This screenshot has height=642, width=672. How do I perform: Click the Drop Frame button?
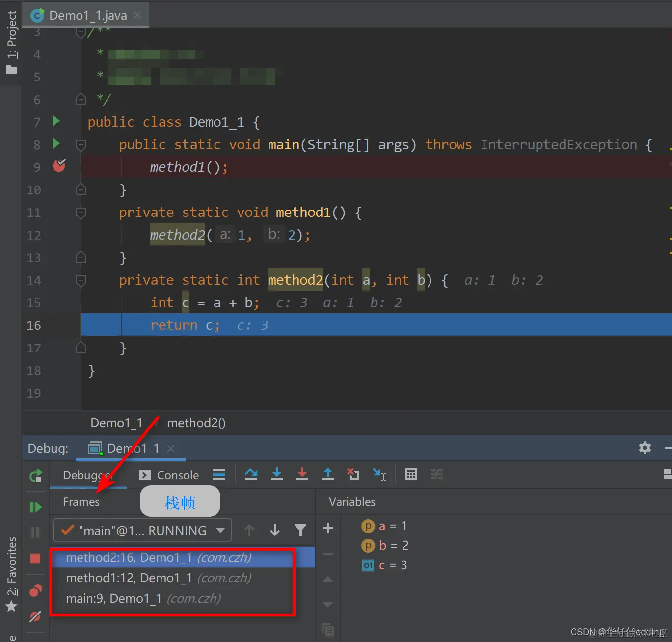pyautogui.click(x=353, y=474)
